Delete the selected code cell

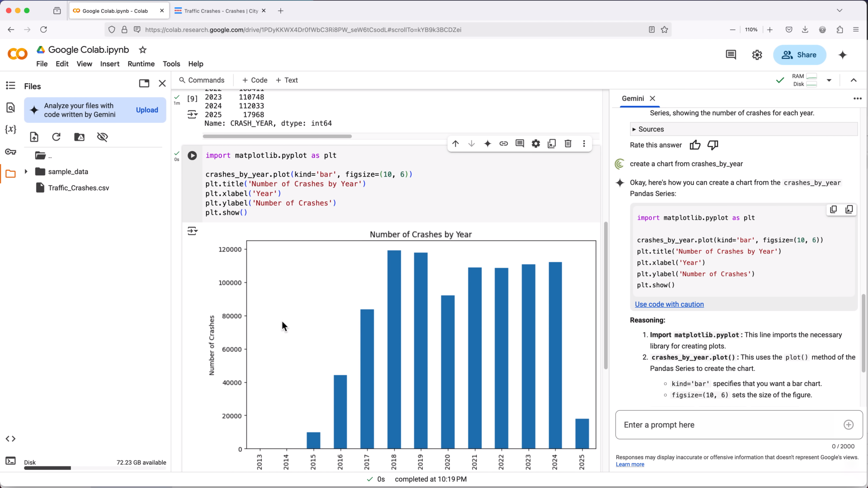(568, 144)
